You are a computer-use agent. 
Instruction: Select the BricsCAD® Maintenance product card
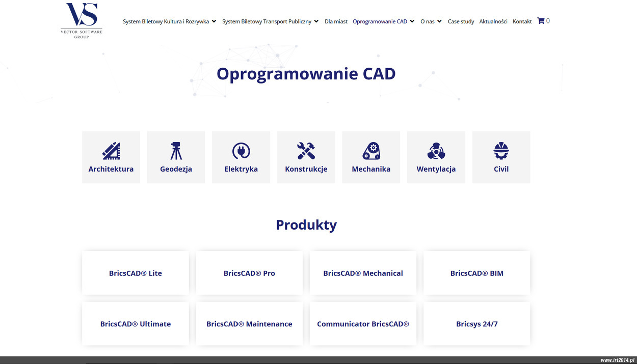[249, 324]
